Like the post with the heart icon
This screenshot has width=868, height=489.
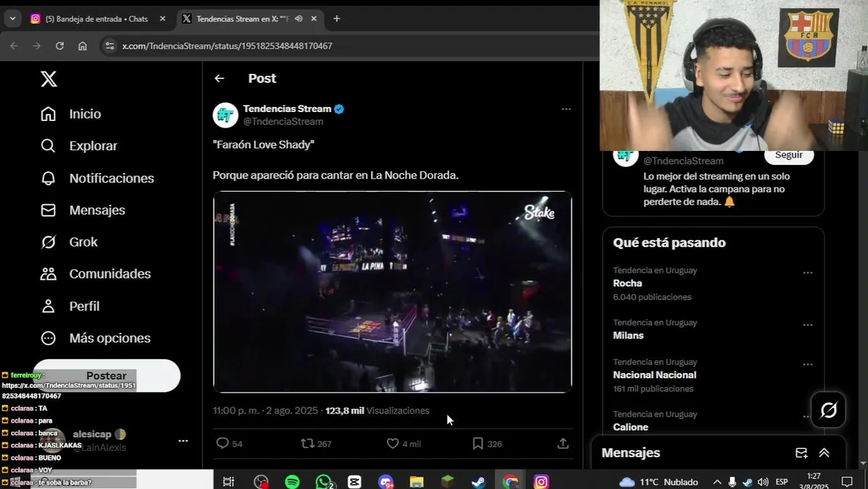392,443
